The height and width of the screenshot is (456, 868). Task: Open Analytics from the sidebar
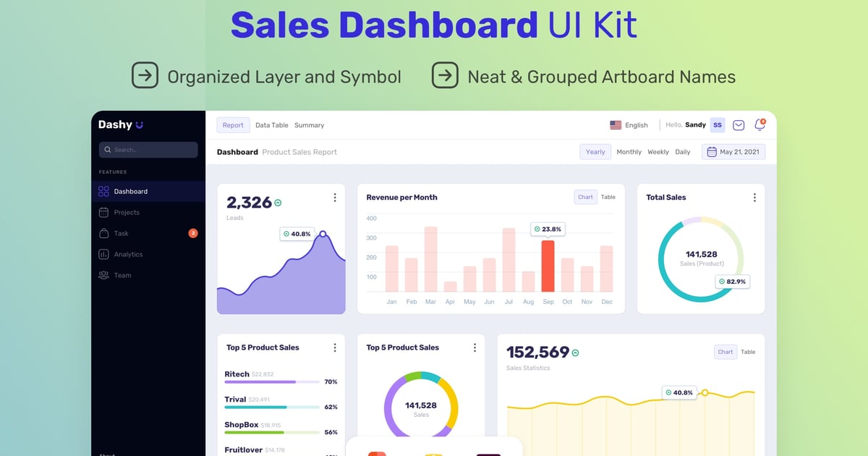click(128, 255)
